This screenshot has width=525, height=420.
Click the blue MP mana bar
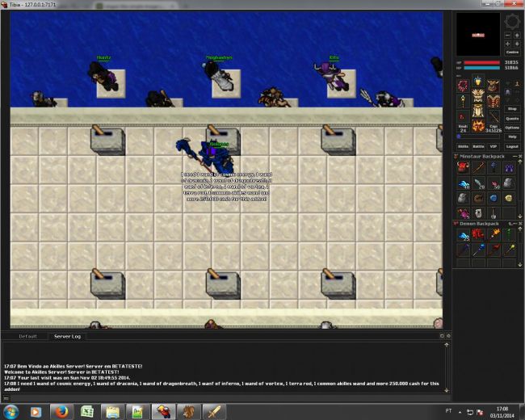[481, 68]
